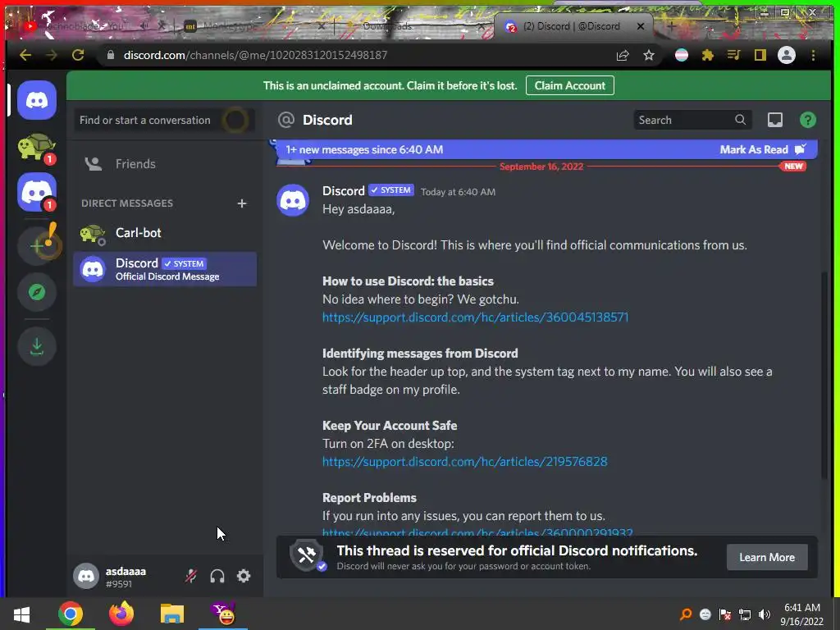The height and width of the screenshot is (630, 840).
Task: Create a new DM with plus icon
Action: click(242, 203)
